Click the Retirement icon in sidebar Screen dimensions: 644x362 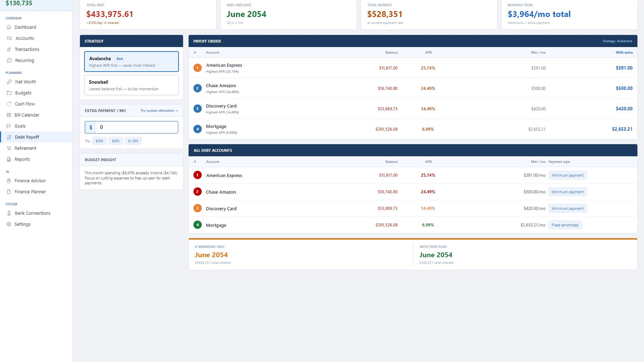pos(9,148)
